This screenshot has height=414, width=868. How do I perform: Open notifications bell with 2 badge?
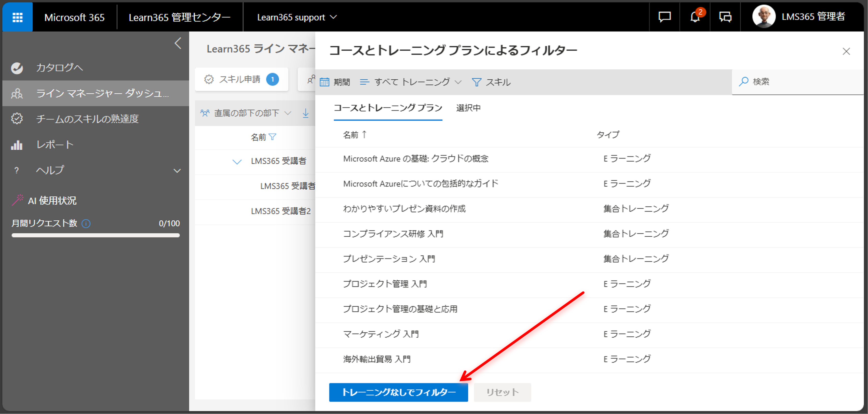695,17
